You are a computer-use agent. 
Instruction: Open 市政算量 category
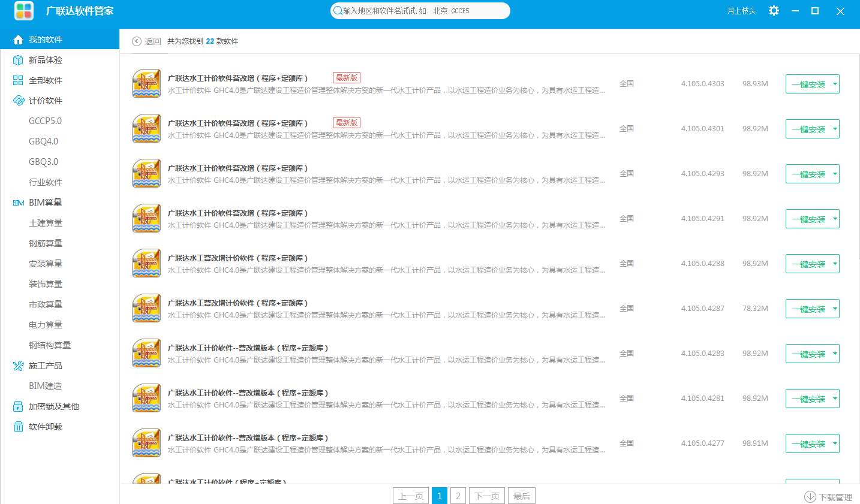(46, 304)
